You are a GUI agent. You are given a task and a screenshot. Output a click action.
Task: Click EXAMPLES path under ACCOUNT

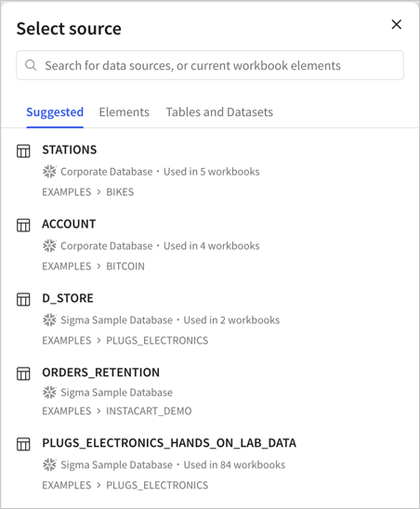click(67, 267)
